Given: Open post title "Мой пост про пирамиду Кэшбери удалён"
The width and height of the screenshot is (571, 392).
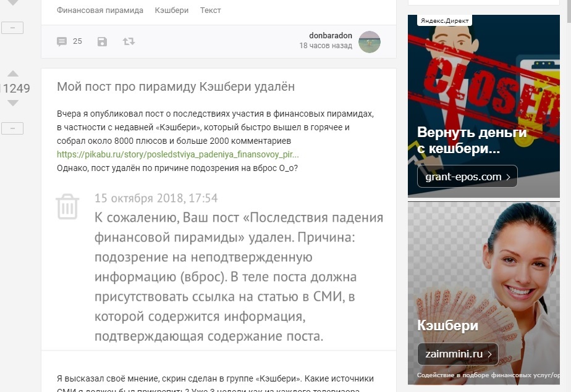Looking at the screenshot, I should click(x=176, y=87).
